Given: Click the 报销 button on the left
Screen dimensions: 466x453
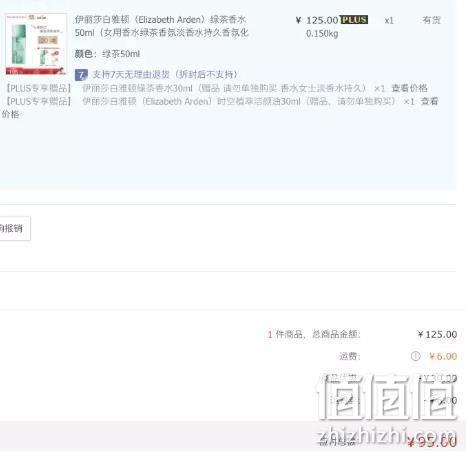Looking at the screenshot, I should (x=15, y=228).
